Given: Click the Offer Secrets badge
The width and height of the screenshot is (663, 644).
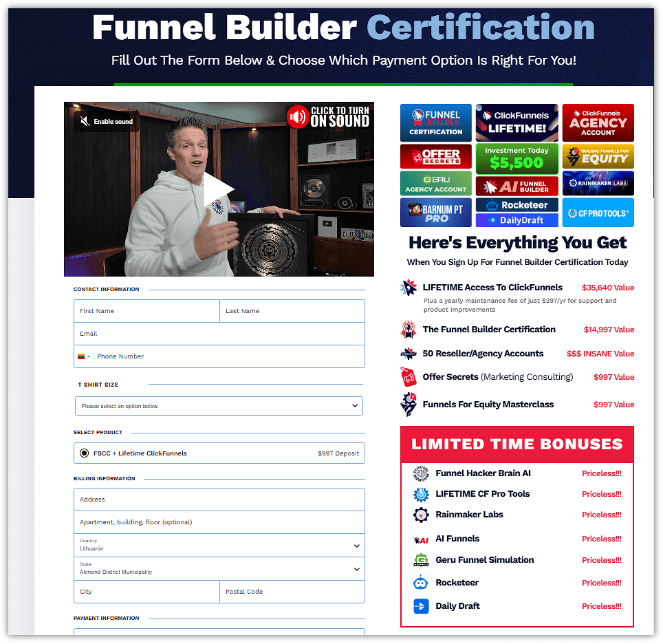Looking at the screenshot, I should pos(435,156).
